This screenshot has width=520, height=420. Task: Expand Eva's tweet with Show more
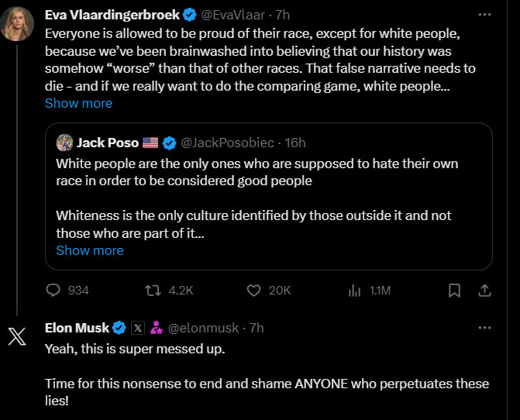click(78, 103)
